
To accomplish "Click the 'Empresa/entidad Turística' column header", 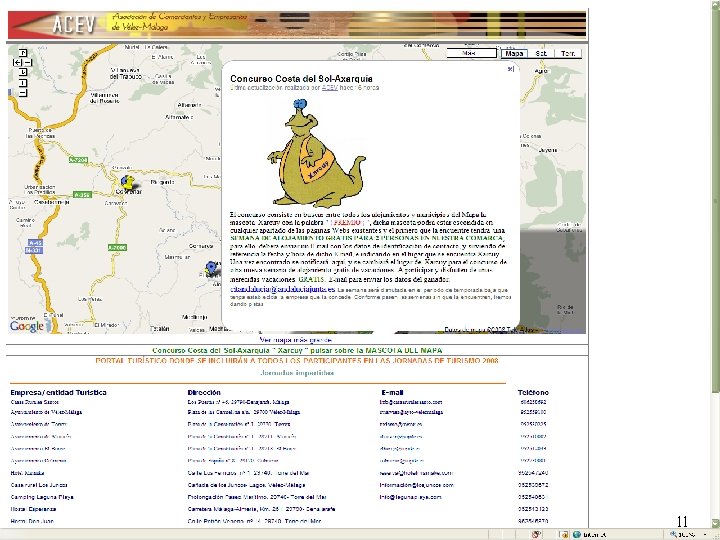I will click(x=58, y=392).
